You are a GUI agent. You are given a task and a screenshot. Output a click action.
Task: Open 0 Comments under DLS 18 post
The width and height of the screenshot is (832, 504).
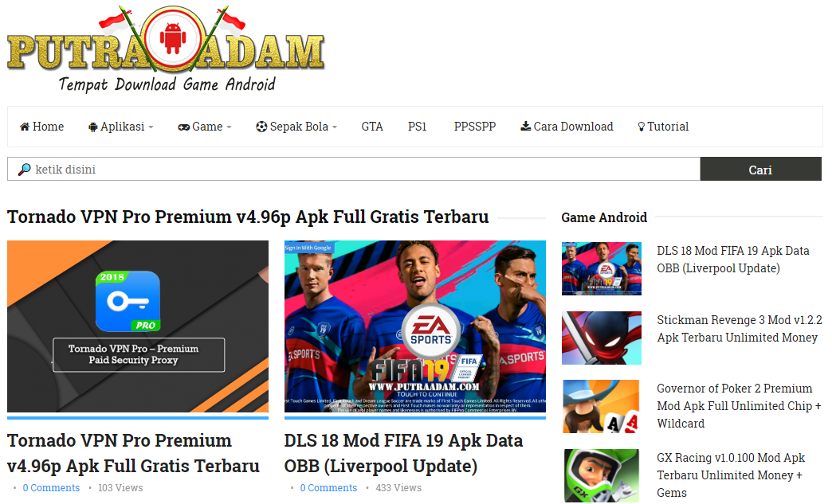328,487
